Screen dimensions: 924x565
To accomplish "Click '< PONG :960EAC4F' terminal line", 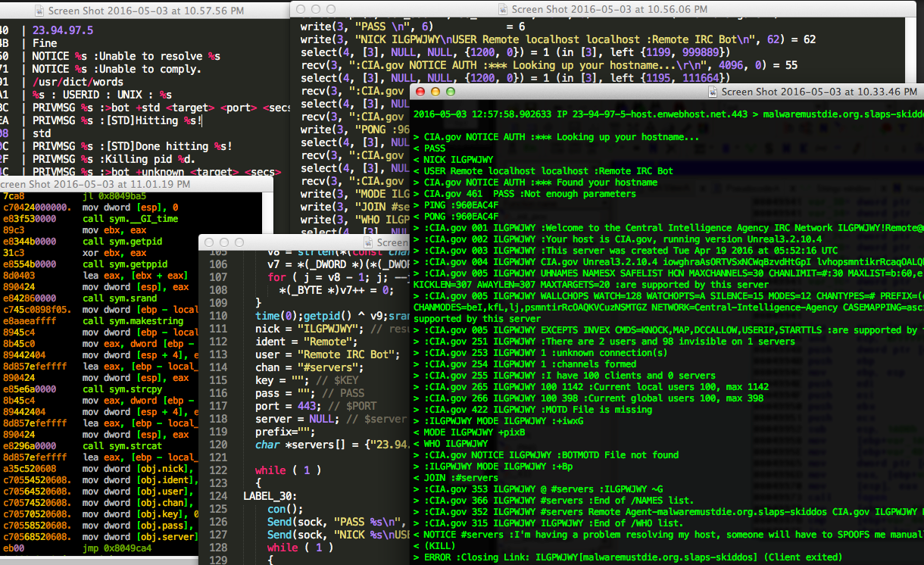I will pyautogui.click(x=456, y=217).
